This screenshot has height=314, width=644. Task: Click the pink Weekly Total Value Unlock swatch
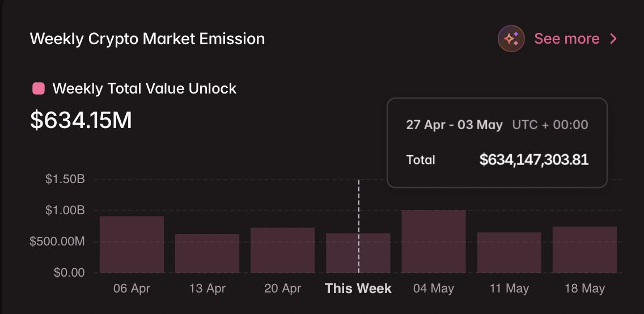point(39,88)
